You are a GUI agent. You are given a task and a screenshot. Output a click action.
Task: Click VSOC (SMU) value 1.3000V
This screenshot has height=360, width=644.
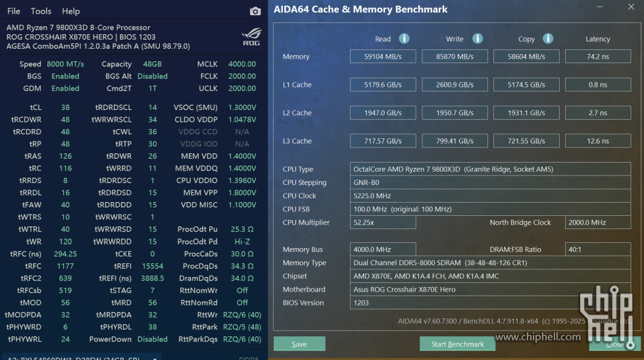coord(242,107)
